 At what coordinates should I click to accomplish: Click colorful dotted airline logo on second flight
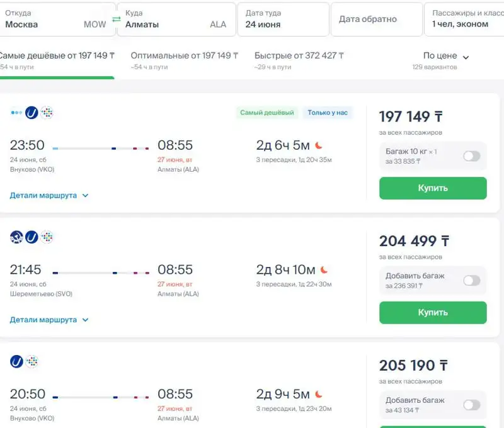point(47,237)
